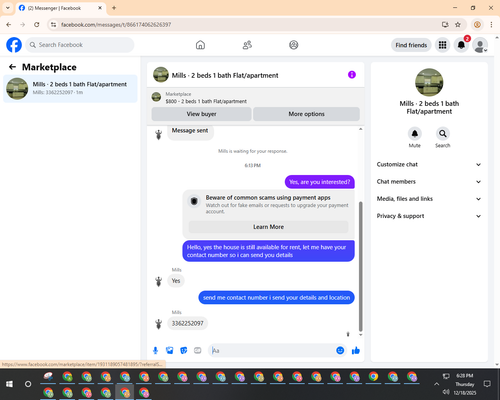Attach a photo with the image icon
Viewport: 500px width, 400px height.
tap(170, 350)
